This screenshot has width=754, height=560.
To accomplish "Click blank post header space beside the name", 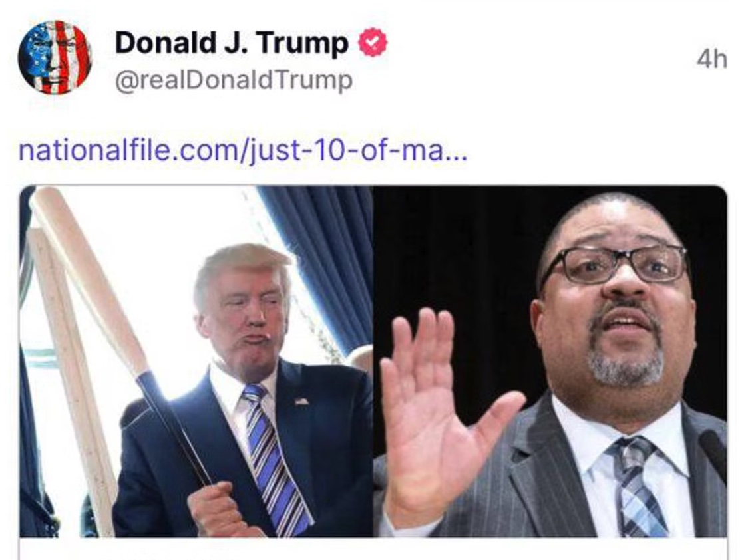I will pyautogui.click(x=538, y=58).
